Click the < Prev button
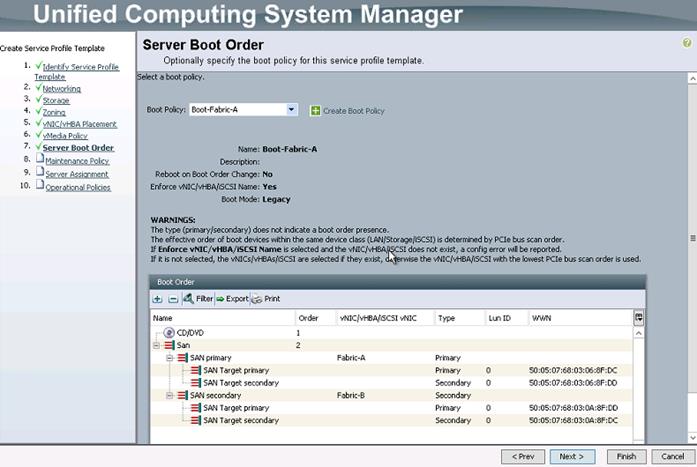The width and height of the screenshot is (697, 467). pyautogui.click(x=523, y=456)
